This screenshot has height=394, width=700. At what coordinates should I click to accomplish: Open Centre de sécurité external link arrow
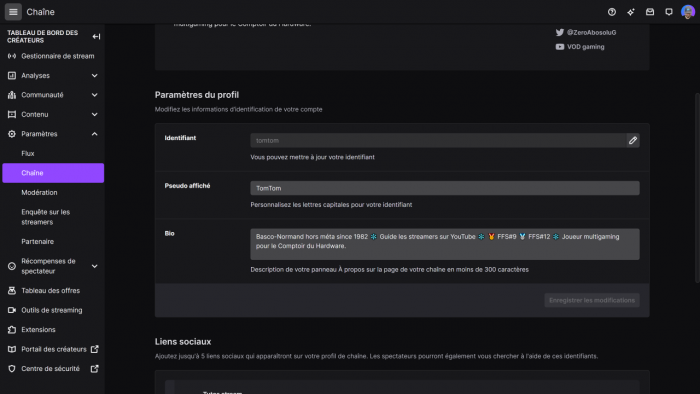[95, 369]
